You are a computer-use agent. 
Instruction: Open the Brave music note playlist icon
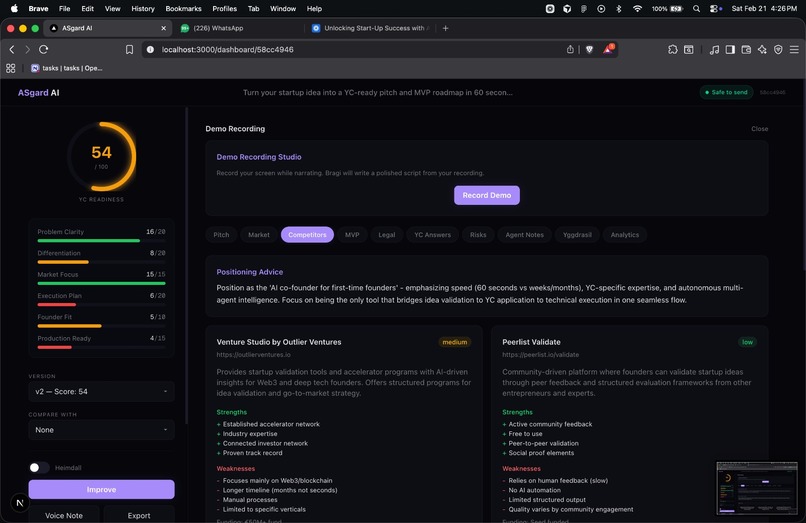pyautogui.click(x=714, y=49)
